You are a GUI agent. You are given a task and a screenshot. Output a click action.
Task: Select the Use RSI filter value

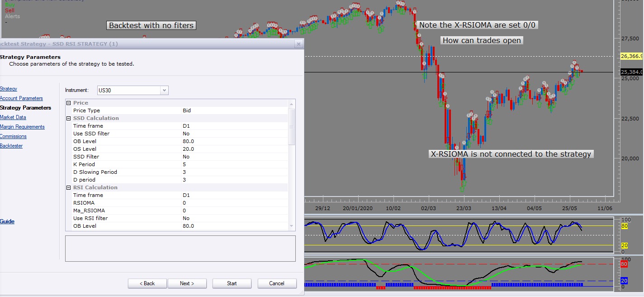pyautogui.click(x=234, y=218)
